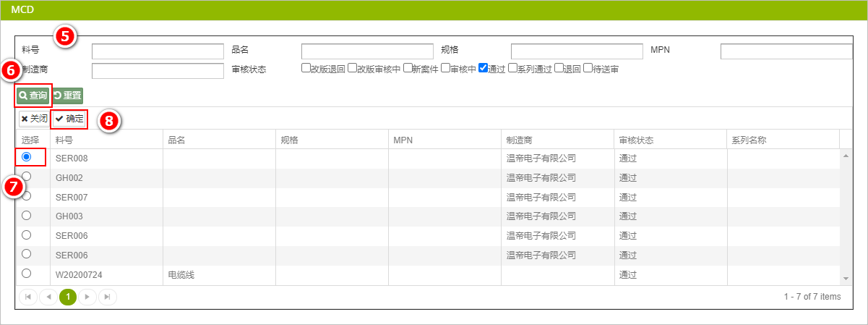Go to the previous results page
Image resolution: width=868 pixels, height=325 pixels.
48,297
